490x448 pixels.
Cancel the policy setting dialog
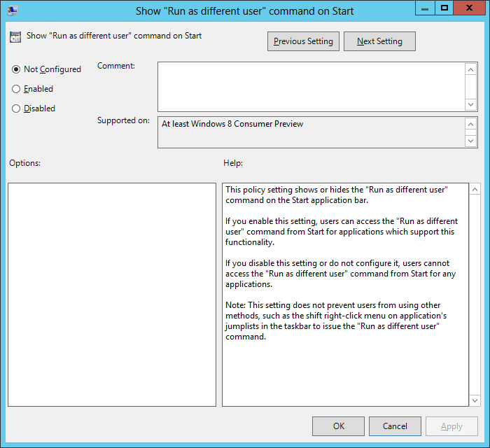click(395, 426)
